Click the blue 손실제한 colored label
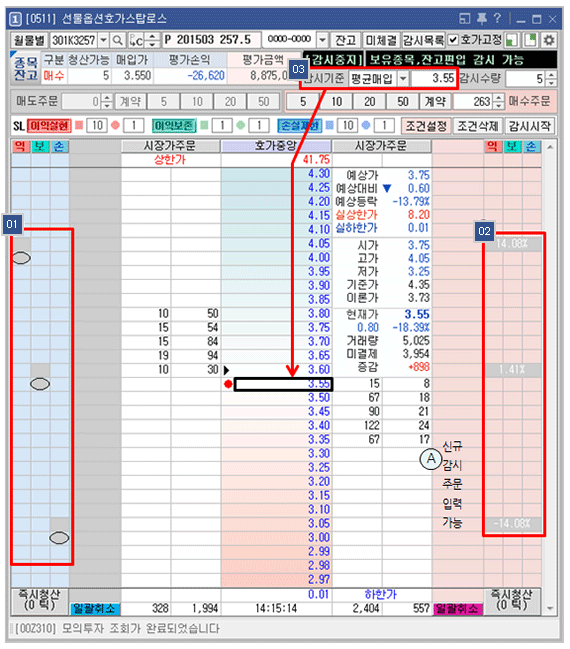570x649 pixels. (x=300, y=125)
